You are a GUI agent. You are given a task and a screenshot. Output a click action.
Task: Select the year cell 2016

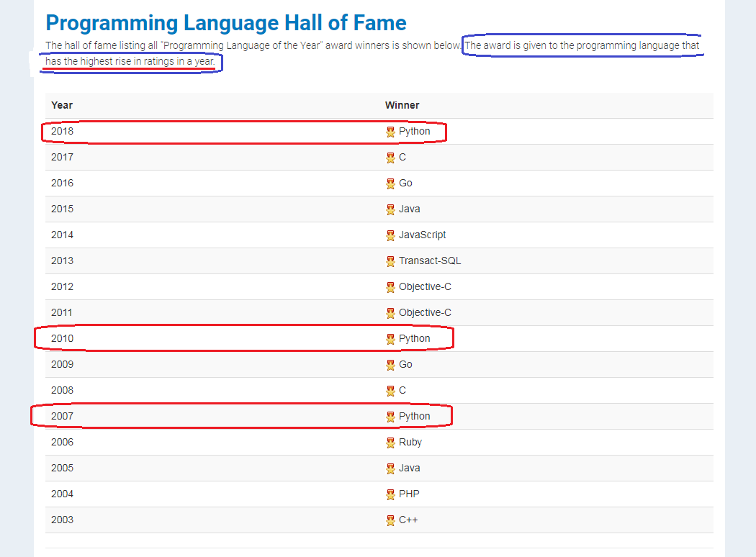pos(62,183)
